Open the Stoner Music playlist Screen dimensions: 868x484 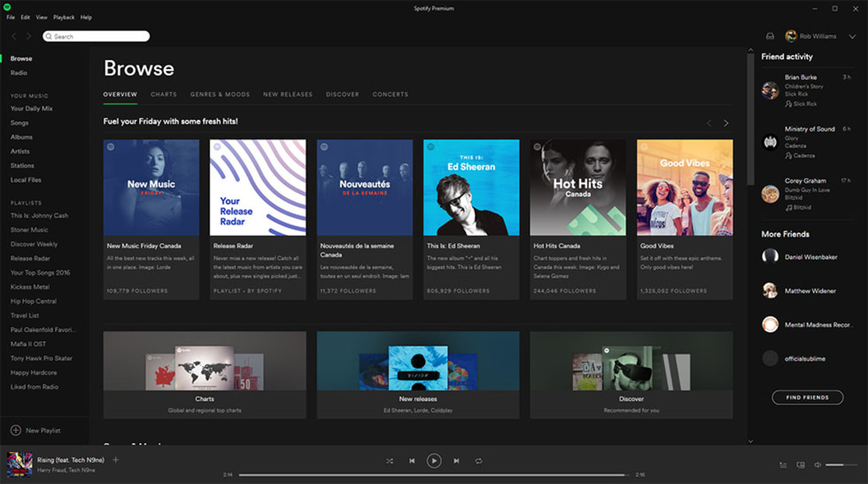(x=29, y=230)
